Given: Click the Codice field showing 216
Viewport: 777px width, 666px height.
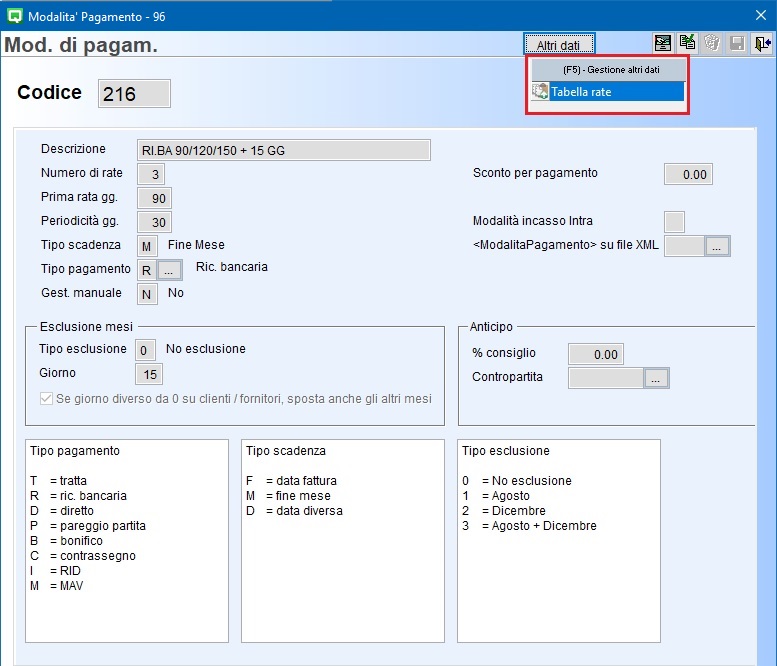Looking at the screenshot, I should pyautogui.click(x=134, y=94).
